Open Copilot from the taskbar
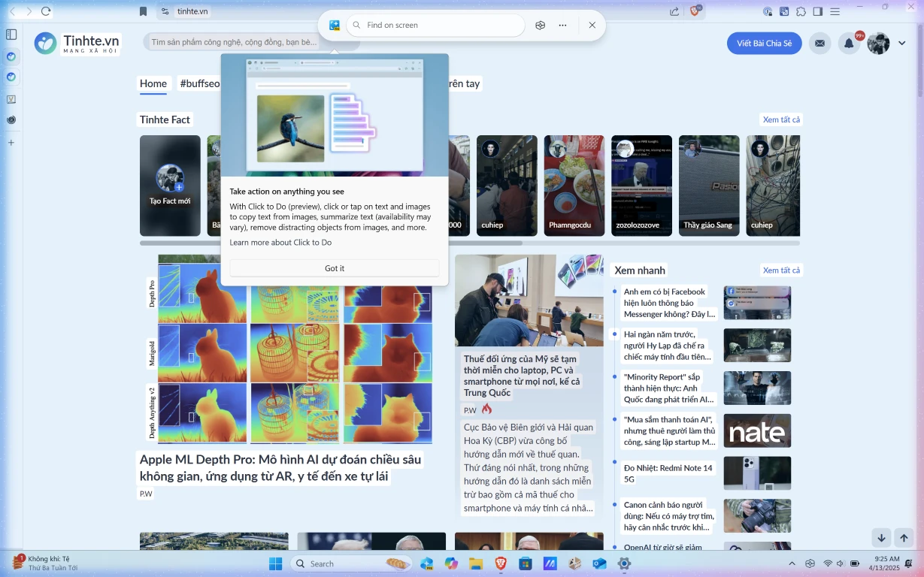 451,563
